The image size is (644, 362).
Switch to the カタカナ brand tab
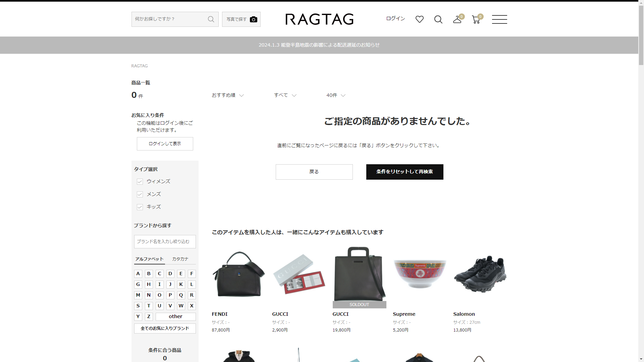tap(180, 259)
